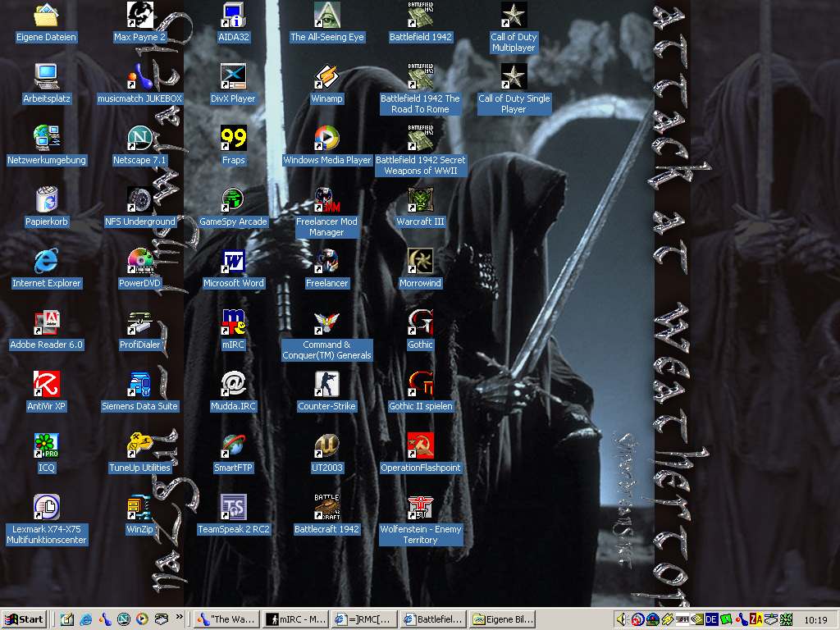Activate the =]RMC[ taskbar window
Image resolution: width=840 pixels, height=630 pixels.
363,619
